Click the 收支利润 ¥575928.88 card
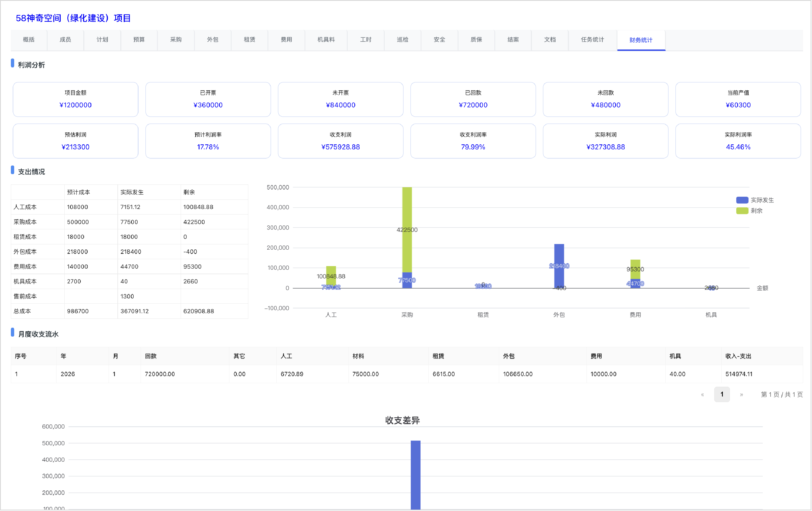 (x=340, y=141)
